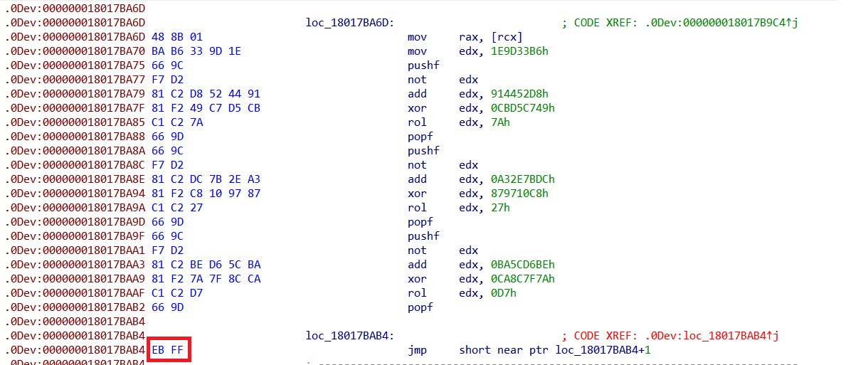Viewport: 868px width, 365px height.
Task: Select opcode bytes 81 F2 7A 7F 8C CA
Action: click(x=206, y=279)
